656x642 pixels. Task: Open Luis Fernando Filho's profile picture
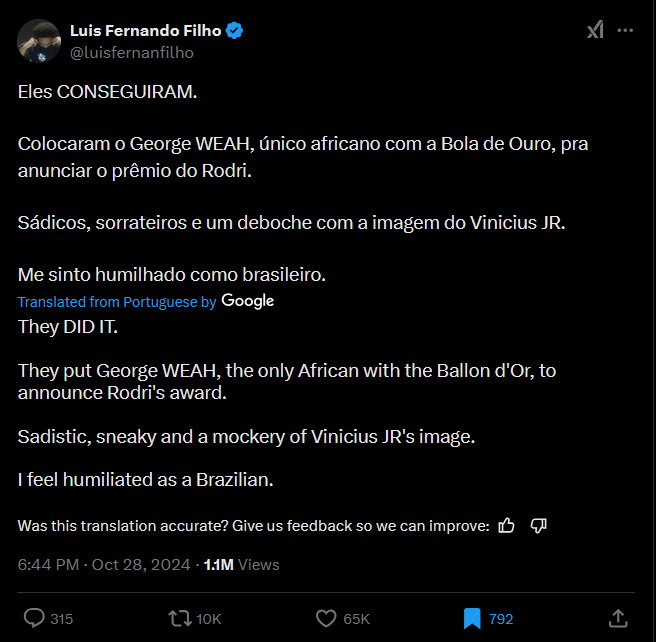(x=38, y=40)
